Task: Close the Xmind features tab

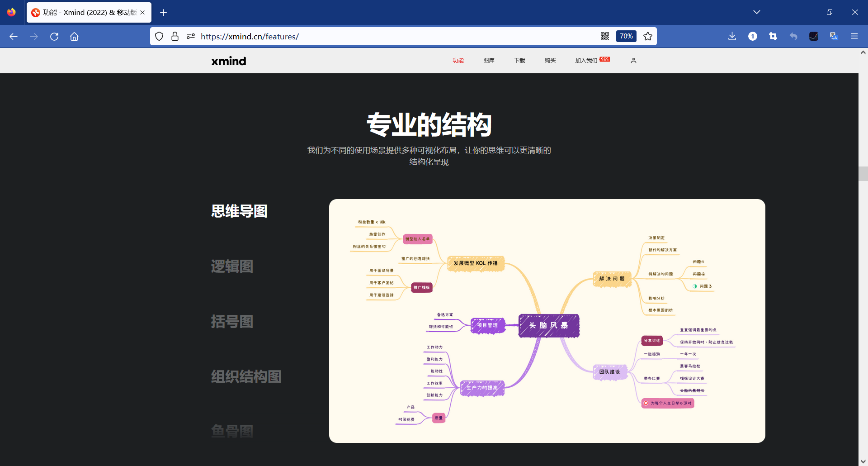Action: tap(142, 12)
